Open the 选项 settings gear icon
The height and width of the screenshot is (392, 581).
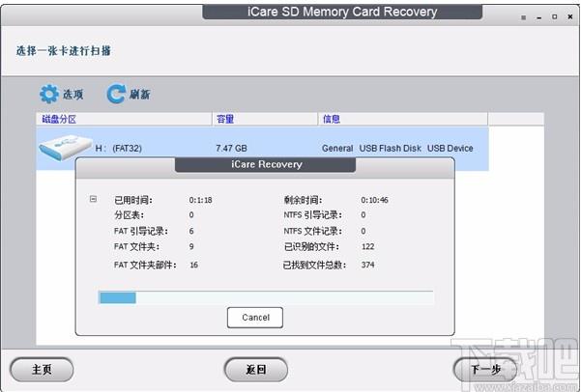(x=49, y=94)
